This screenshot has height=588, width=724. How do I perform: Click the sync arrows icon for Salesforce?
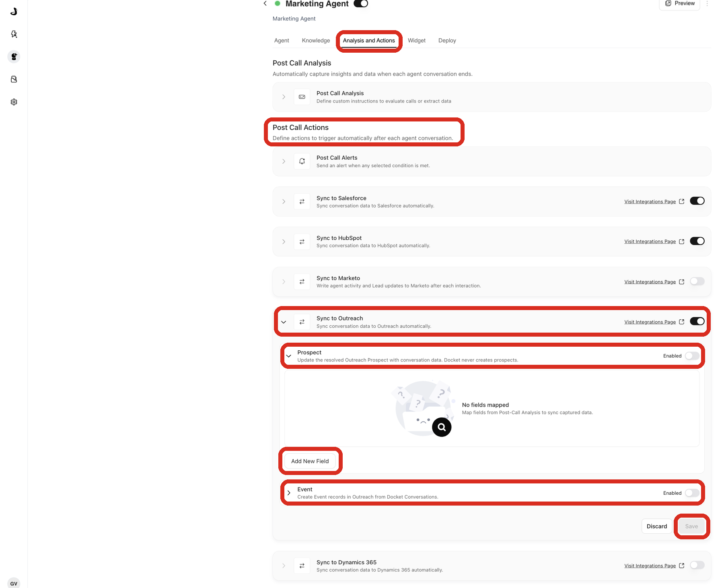click(302, 201)
